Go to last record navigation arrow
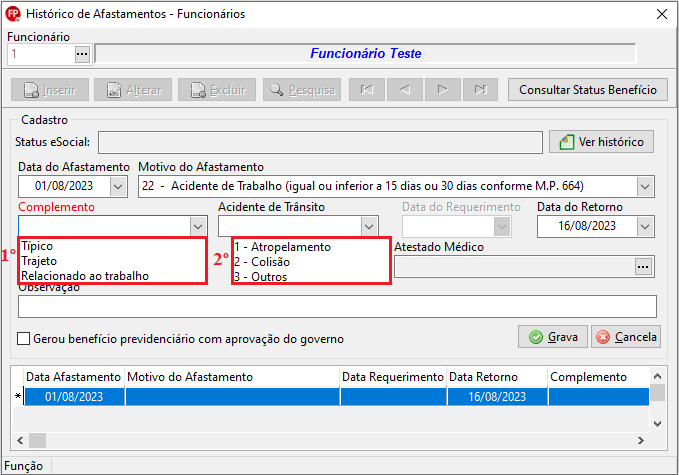The width and height of the screenshot is (679, 475). coord(479,90)
